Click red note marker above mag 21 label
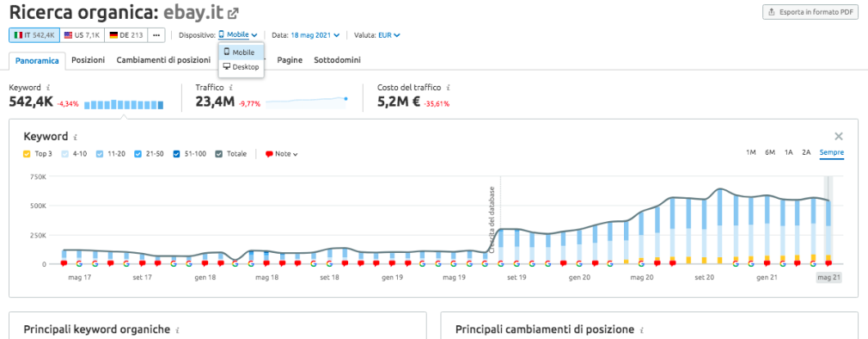 coord(828,263)
